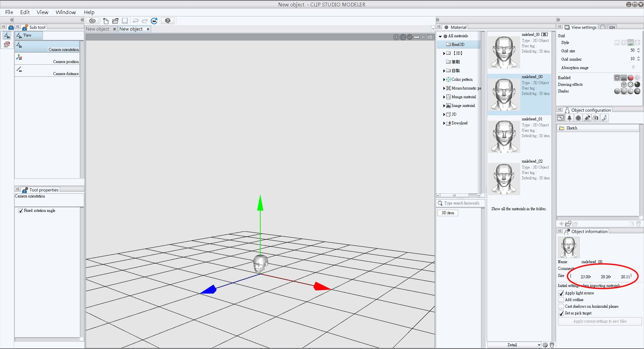The height and width of the screenshot is (349, 644).
Task: Open striped sphere icon in Object configuration
Action: (x=578, y=118)
